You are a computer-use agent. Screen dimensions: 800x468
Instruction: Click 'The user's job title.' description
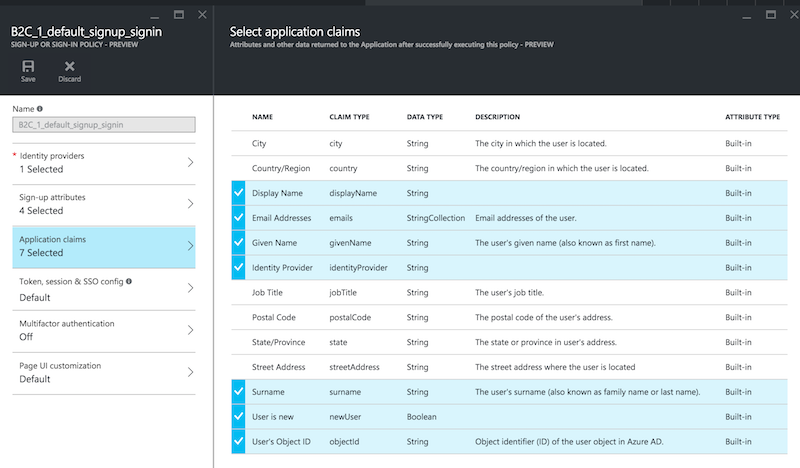click(x=509, y=292)
